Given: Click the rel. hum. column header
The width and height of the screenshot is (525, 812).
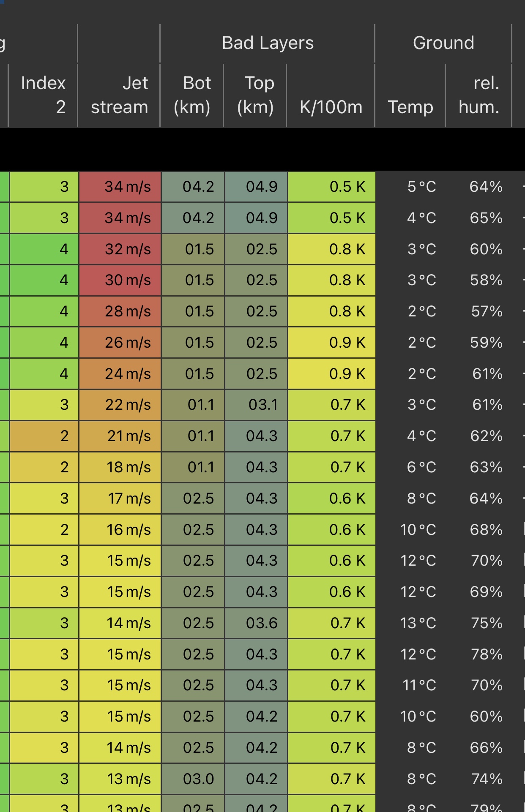Looking at the screenshot, I should point(479,95).
